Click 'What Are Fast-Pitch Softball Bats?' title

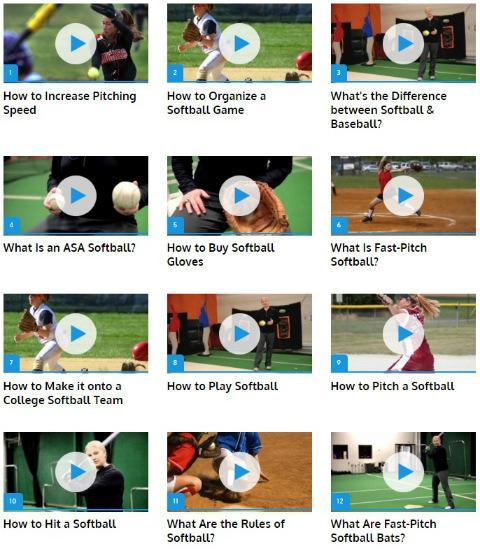tap(383, 531)
